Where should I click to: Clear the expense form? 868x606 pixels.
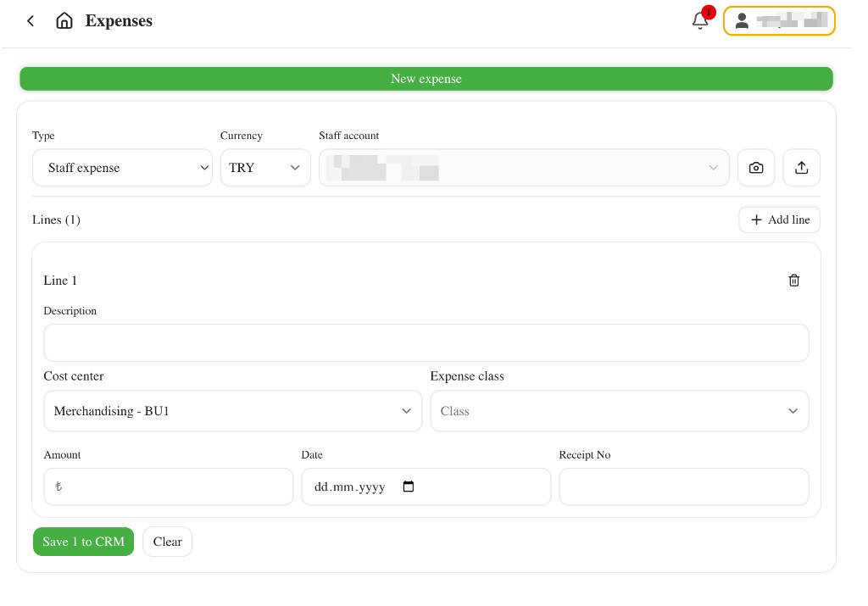(168, 542)
